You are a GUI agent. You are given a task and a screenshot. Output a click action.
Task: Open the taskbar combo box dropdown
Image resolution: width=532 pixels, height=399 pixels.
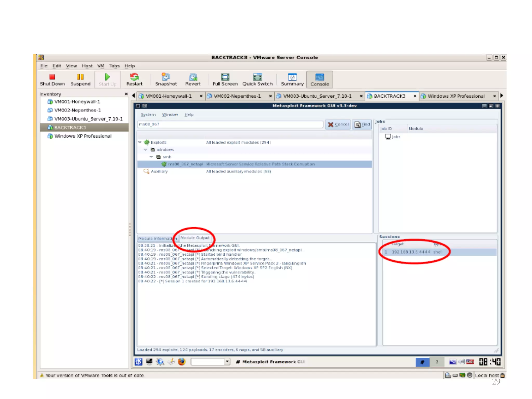tap(227, 362)
